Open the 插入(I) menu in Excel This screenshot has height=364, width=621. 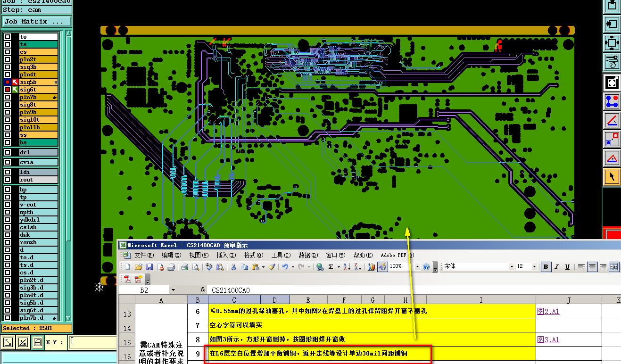[226, 255]
